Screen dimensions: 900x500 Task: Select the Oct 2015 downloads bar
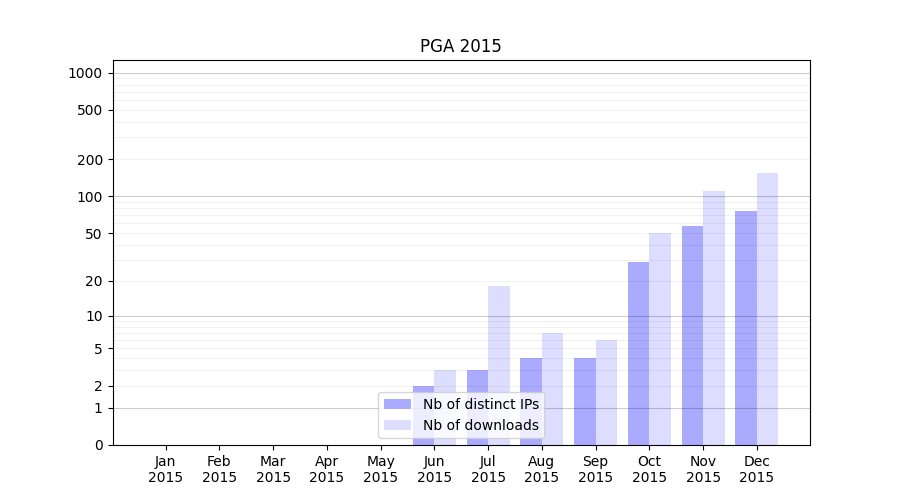[x=660, y=338]
